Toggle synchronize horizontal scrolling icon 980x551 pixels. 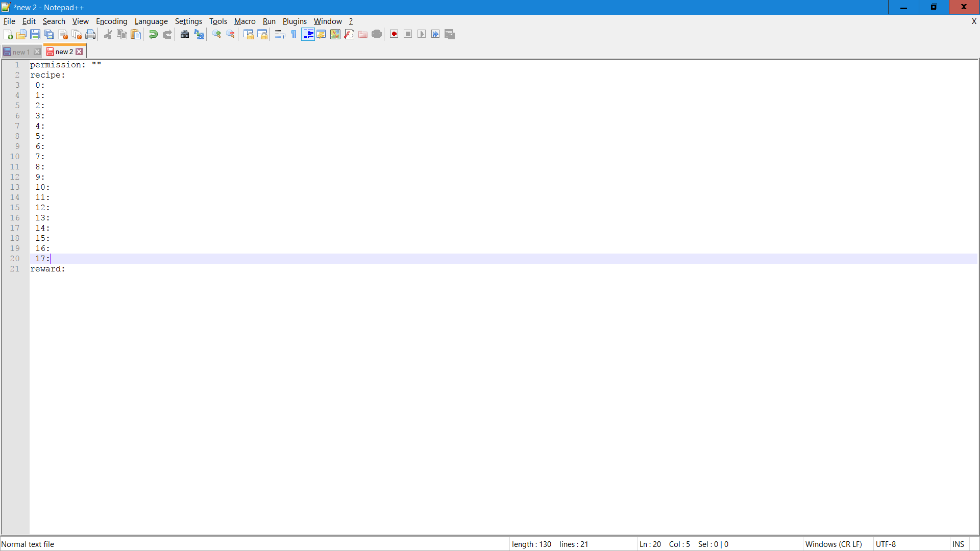pyautogui.click(x=262, y=34)
